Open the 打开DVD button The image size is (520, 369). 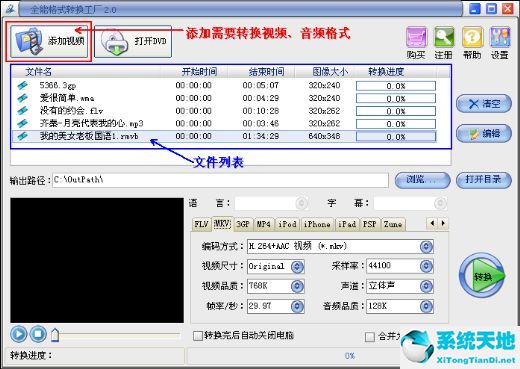(x=133, y=41)
